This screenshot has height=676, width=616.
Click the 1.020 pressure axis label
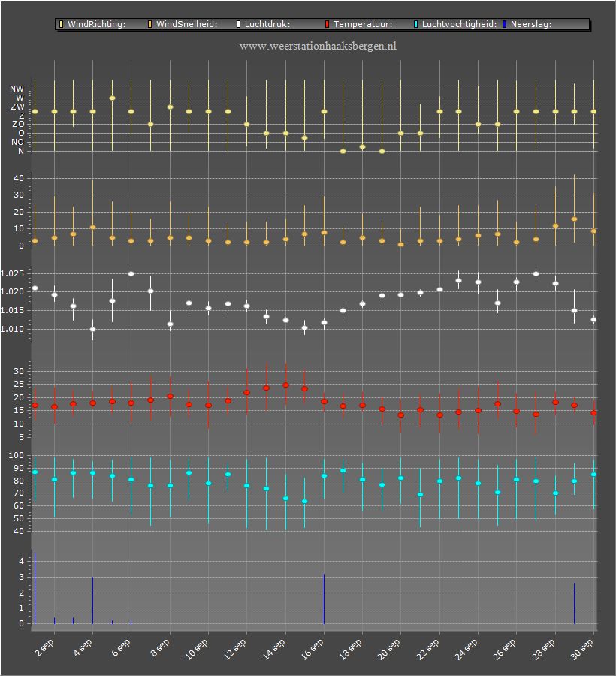13,291
